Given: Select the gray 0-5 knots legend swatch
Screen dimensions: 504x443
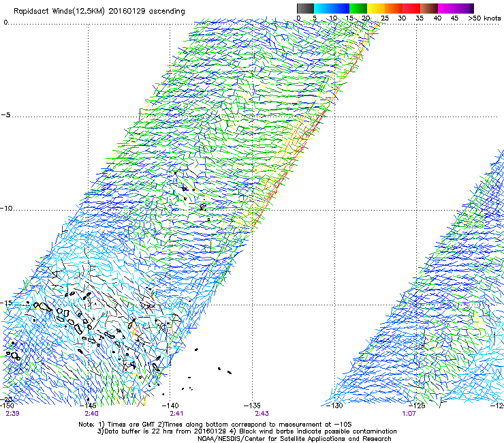Looking at the screenshot, I should point(305,8).
